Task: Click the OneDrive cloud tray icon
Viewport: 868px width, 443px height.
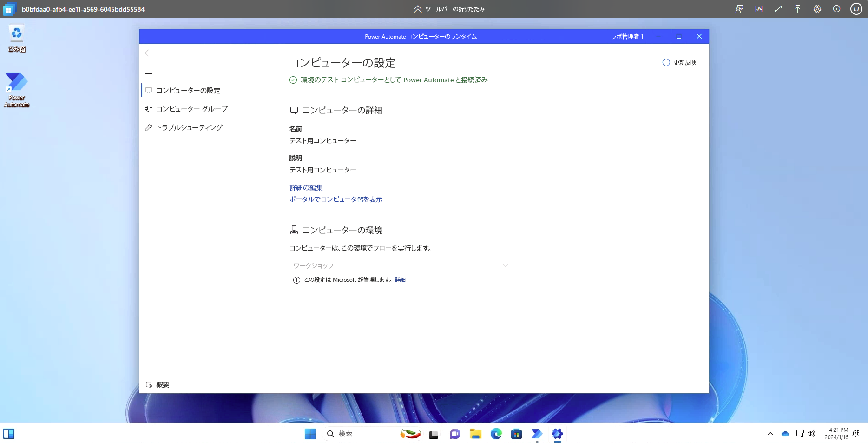Action: pyautogui.click(x=785, y=434)
